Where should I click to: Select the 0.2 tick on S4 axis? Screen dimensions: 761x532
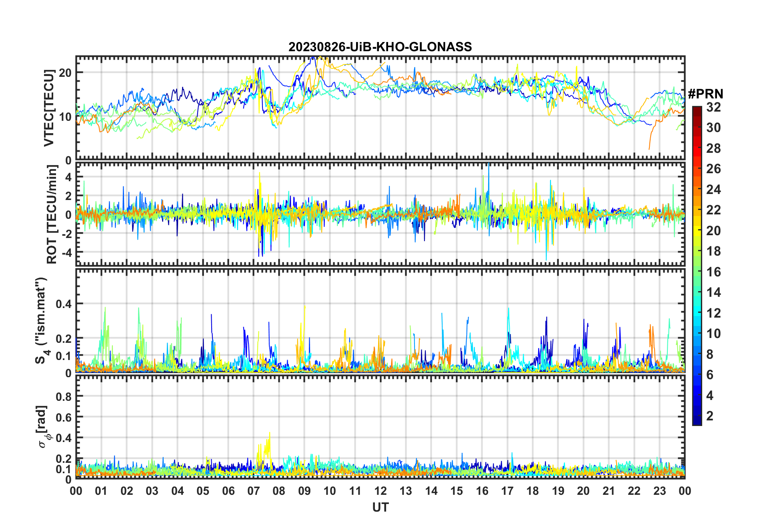(64, 338)
